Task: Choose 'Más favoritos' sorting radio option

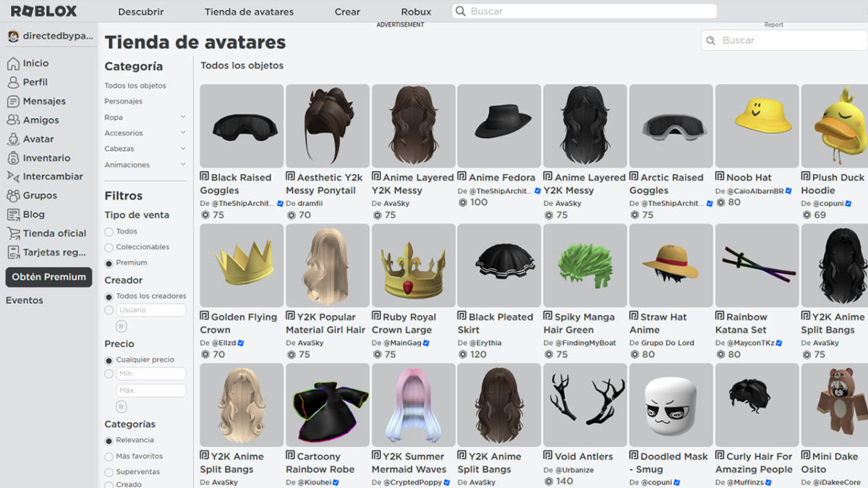Action: tap(109, 456)
